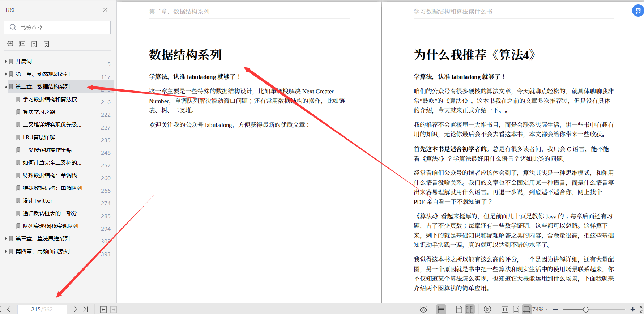
Task: Go to the previous page
Action: 9,309
